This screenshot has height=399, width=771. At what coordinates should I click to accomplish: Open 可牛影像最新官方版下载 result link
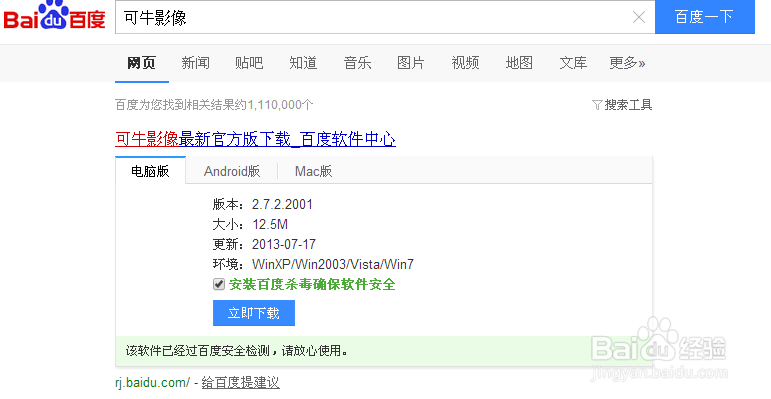[255, 139]
